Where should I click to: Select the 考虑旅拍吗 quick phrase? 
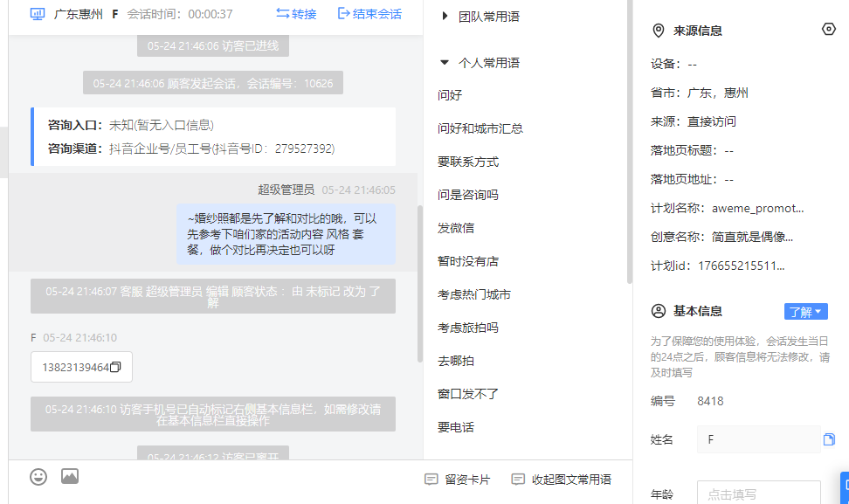(468, 328)
